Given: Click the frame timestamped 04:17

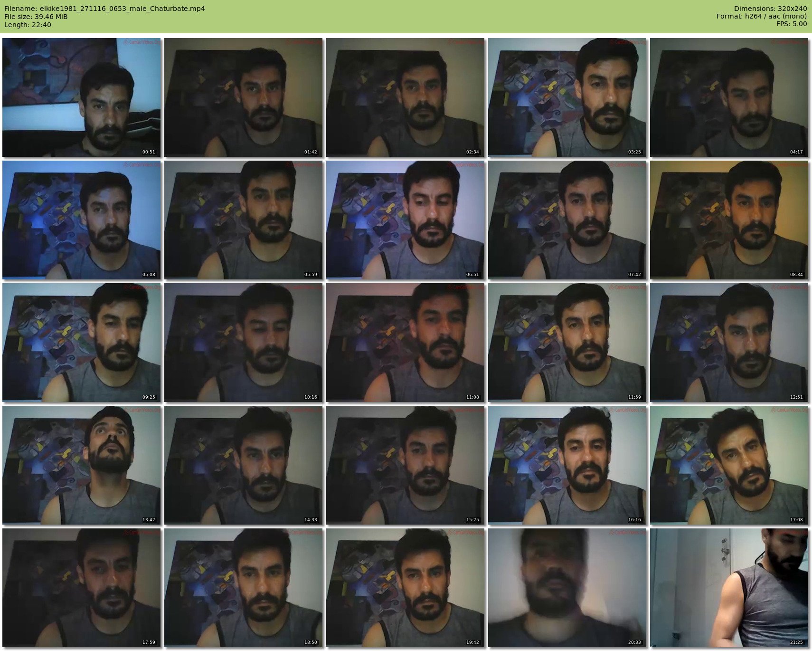Looking at the screenshot, I should pyautogui.click(x=729, y=97).
